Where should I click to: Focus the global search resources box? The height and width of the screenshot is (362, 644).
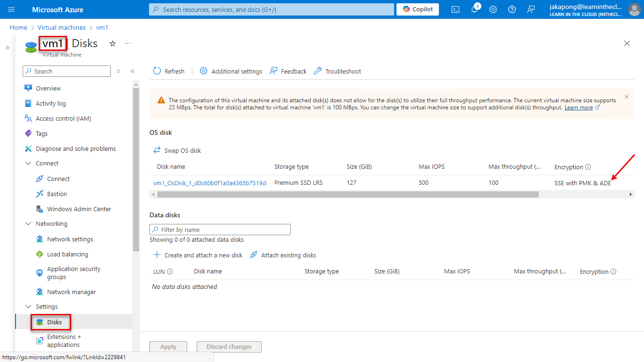pos(271,9)
